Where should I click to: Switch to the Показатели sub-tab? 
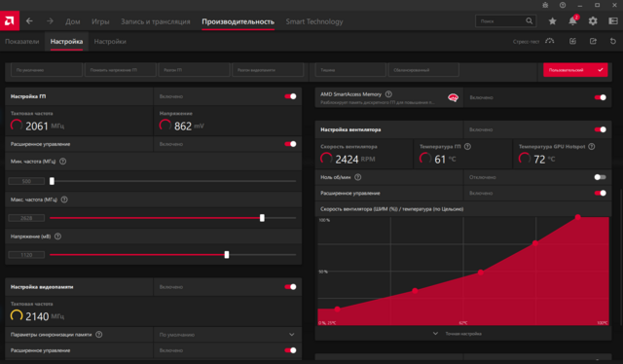click(x=21, y=41)
